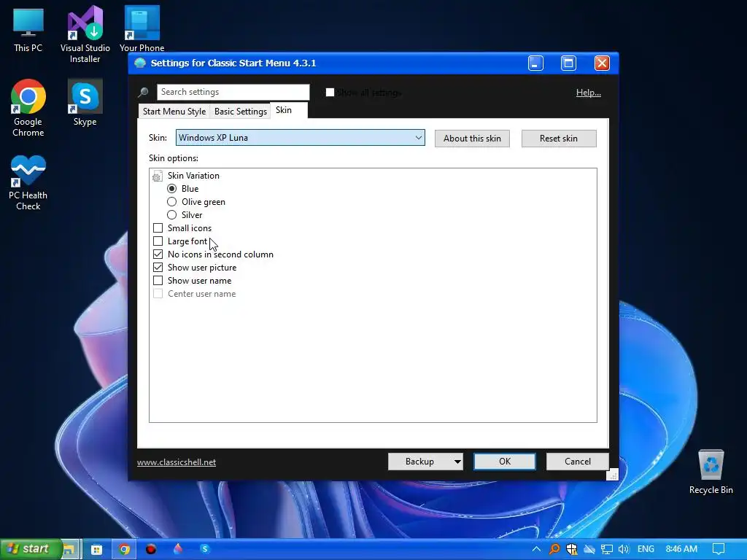Toggle the Show all settings checkbox

tap(330, 93)
